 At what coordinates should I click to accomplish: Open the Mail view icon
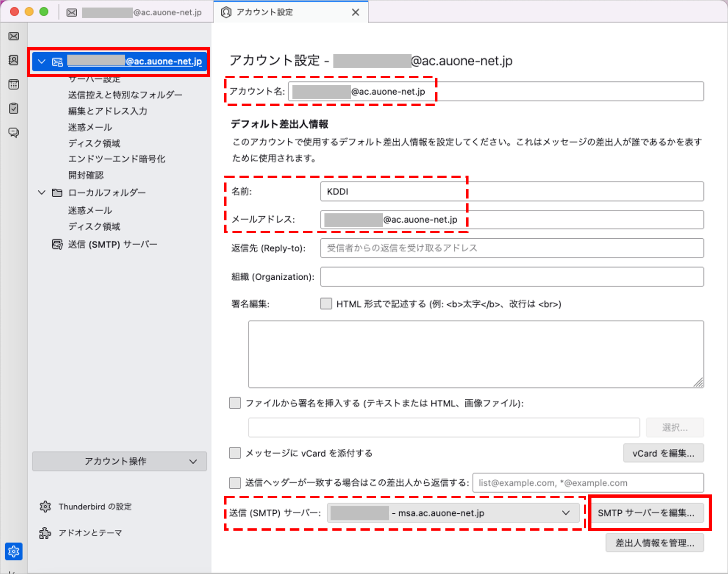pyautogui.click(x=13, y=36)
